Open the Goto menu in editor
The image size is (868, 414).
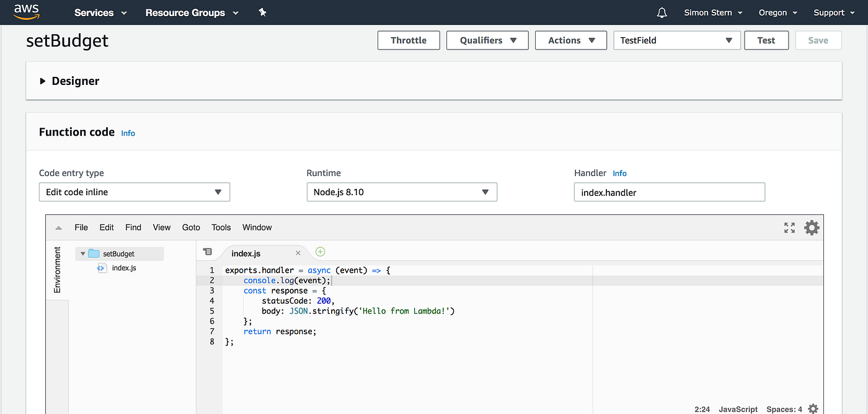click(191, 227)
